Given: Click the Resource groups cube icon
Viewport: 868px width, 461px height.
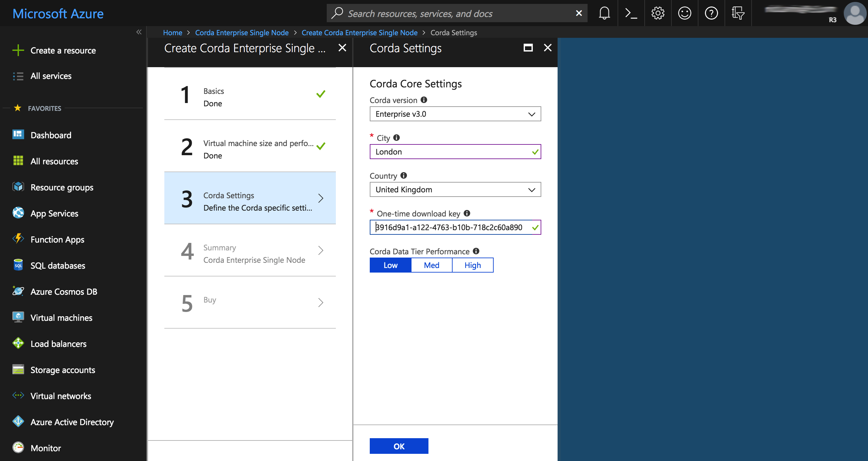Looking at the screenshot, I should (18, 187).
